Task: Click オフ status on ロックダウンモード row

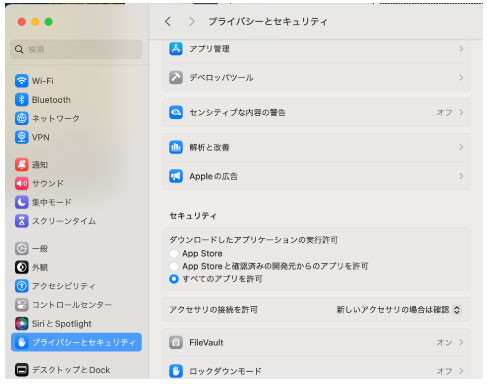Action: click(x=444, y=371)
